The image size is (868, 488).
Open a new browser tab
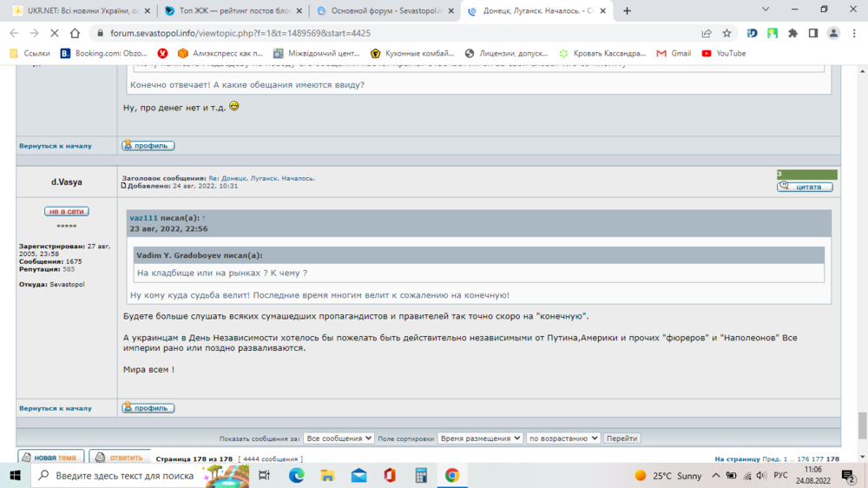627,10
